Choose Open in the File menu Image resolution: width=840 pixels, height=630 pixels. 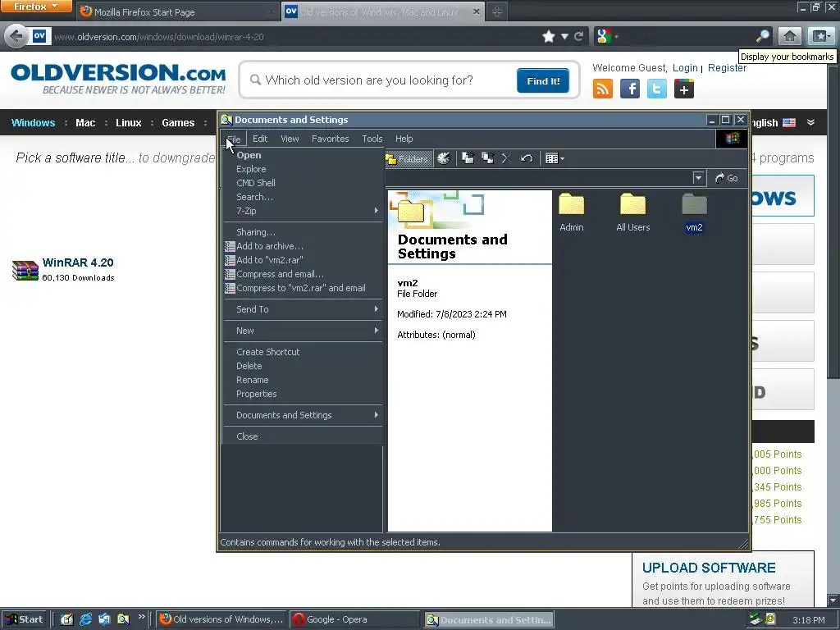pos(303,155)
